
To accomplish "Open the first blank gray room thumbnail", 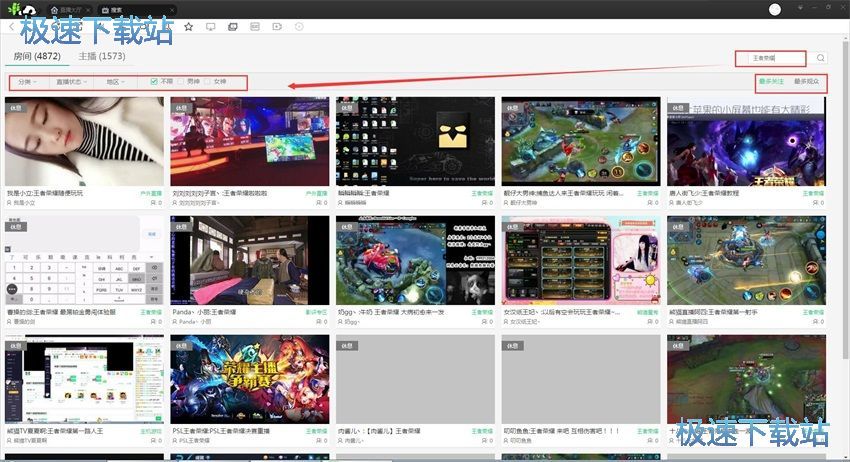I will pyautogui.click(x=415, y=379).
